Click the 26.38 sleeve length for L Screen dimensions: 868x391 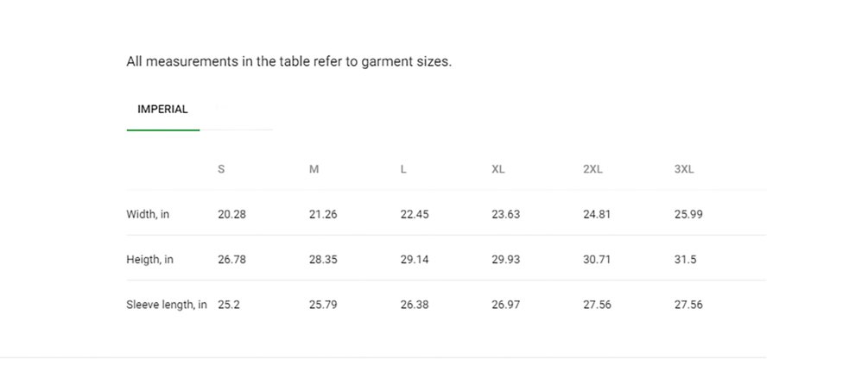[415, 305]
